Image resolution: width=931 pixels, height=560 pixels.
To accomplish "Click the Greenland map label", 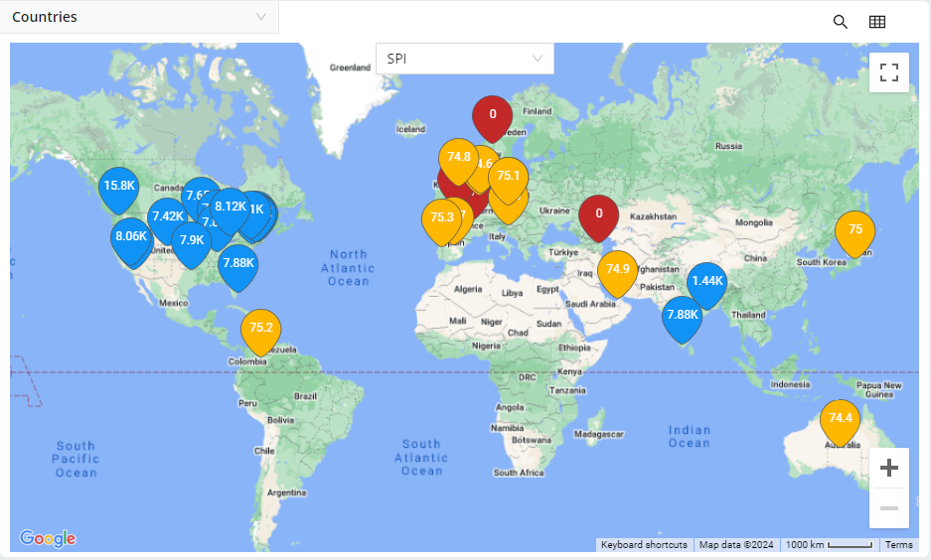I will [x=350, y=68].
